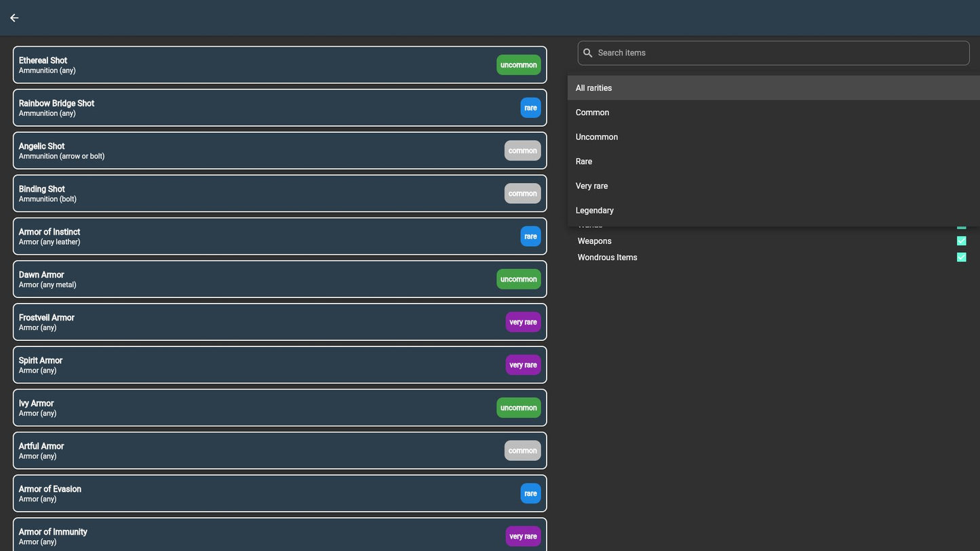
Task: Choose Very rare from the rarity menu
Action: 773,186
